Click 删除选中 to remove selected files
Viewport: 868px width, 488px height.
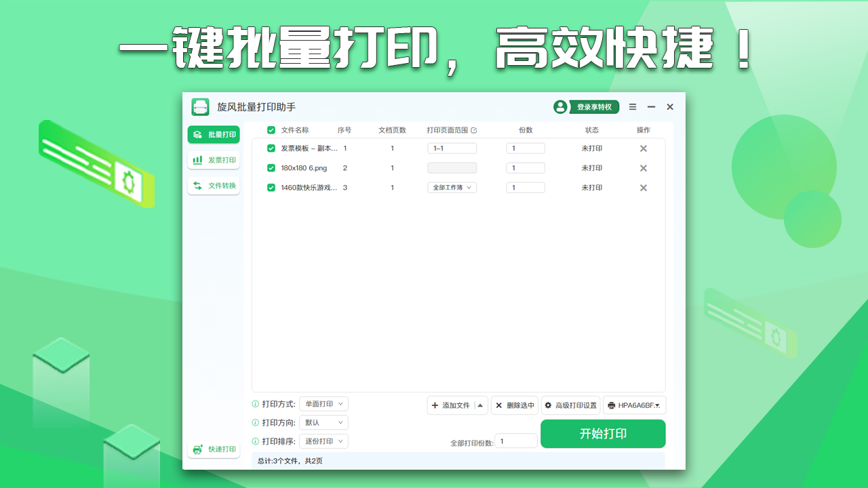[x=515, y=405]
